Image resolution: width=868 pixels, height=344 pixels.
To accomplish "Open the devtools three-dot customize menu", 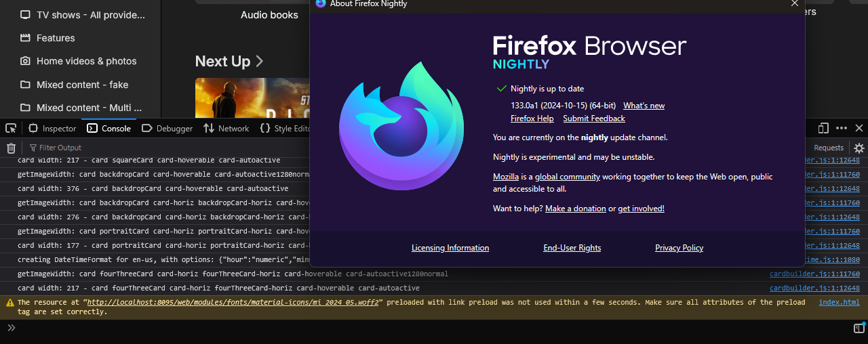I will click(x=842, y=128).
